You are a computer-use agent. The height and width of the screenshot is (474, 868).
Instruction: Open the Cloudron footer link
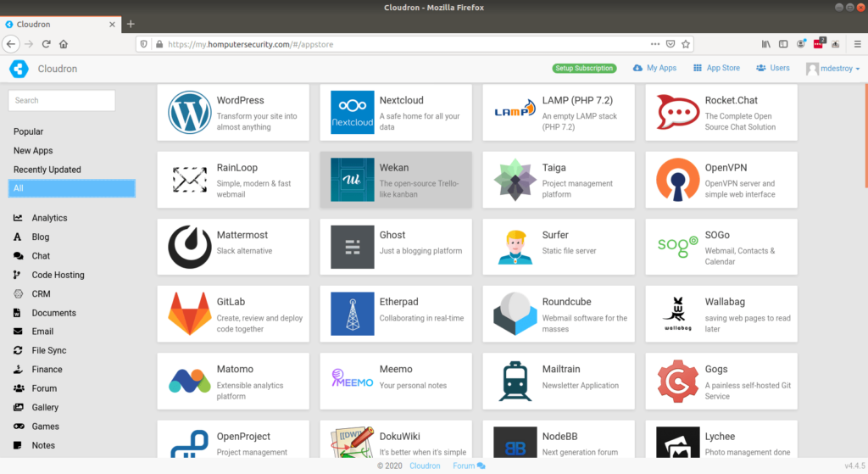[425, 466]
